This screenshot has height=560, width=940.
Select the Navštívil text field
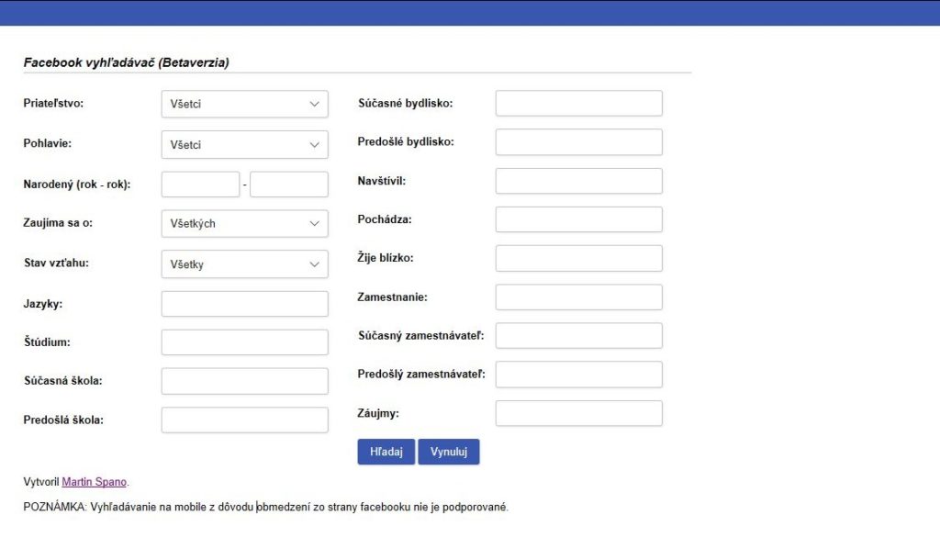(578, 181)
